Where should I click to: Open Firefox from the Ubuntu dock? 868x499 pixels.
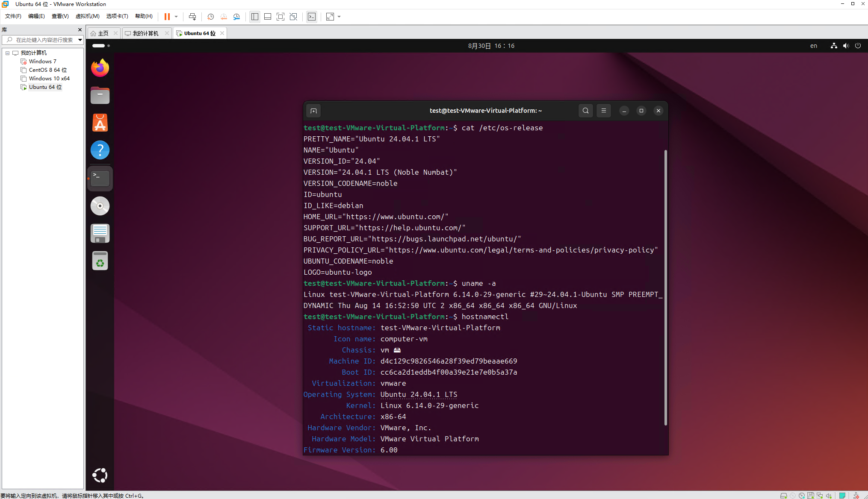coord(100,68)
